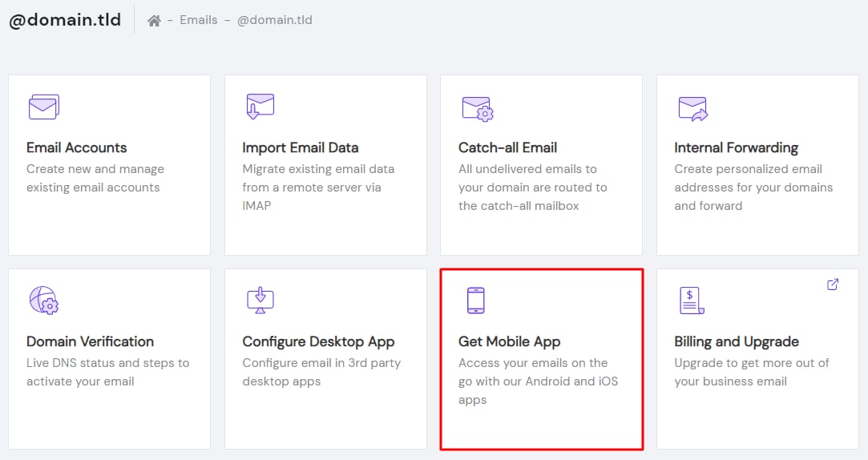This screenshot has width=868, height=460.
Task: Open the Emails breadcrumb link
Action: (199, 20)
